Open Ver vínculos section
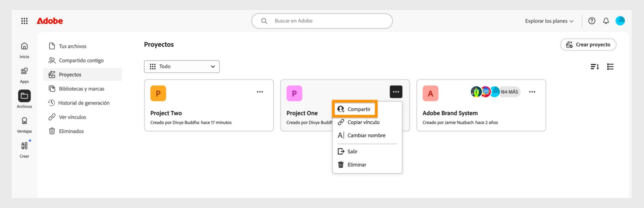This screenshot has height=208, width=644. pyautogui.click(x=83, y=117)
